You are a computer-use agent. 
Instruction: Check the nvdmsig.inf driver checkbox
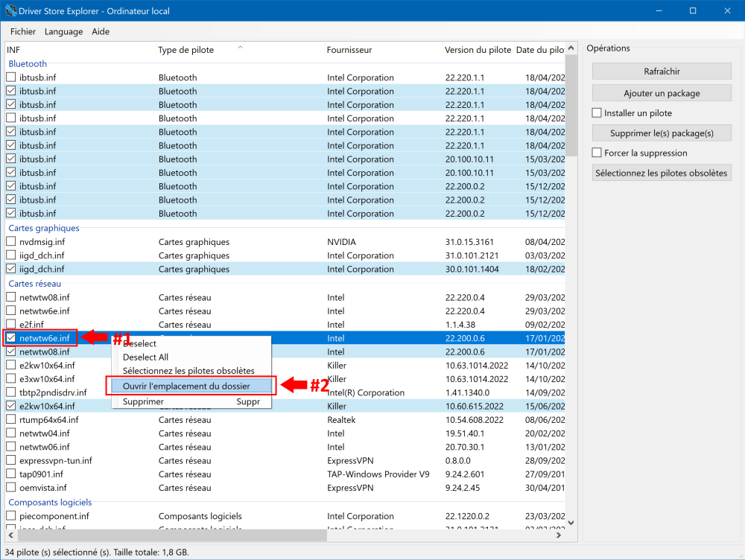pos(11,242)
